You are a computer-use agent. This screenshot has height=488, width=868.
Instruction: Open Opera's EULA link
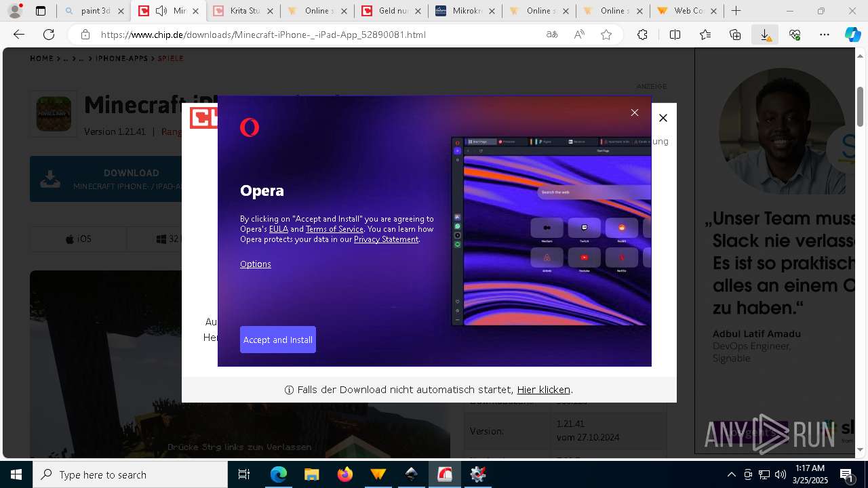click(279, 229)
